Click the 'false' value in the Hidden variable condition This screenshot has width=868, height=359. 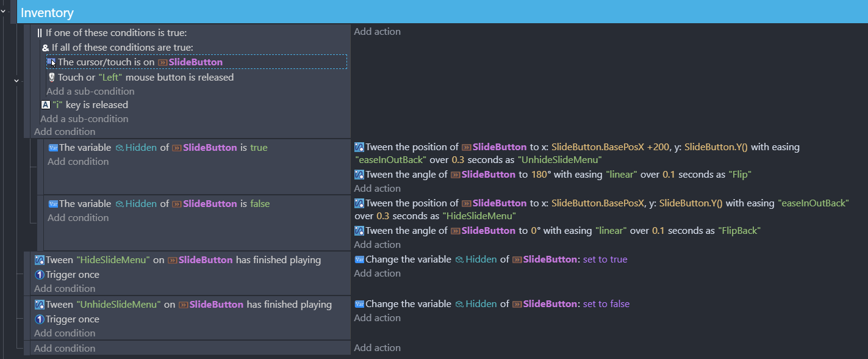coord(260,204)
